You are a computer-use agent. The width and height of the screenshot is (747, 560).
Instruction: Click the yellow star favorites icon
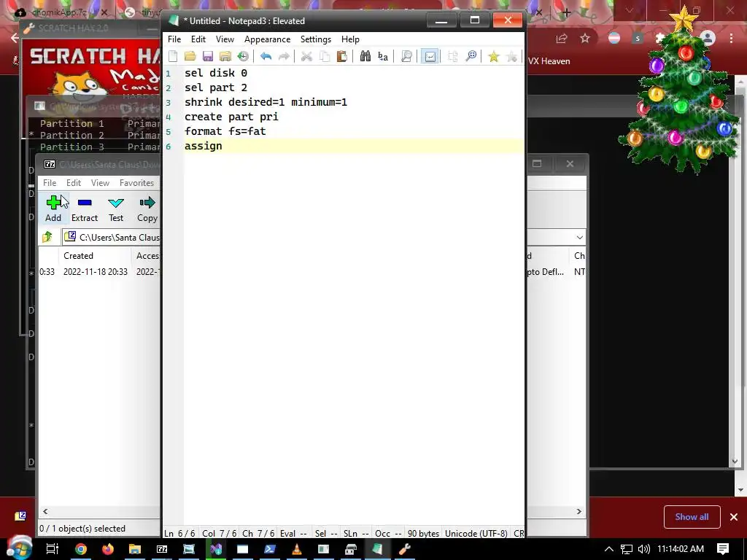pos(494,56)
